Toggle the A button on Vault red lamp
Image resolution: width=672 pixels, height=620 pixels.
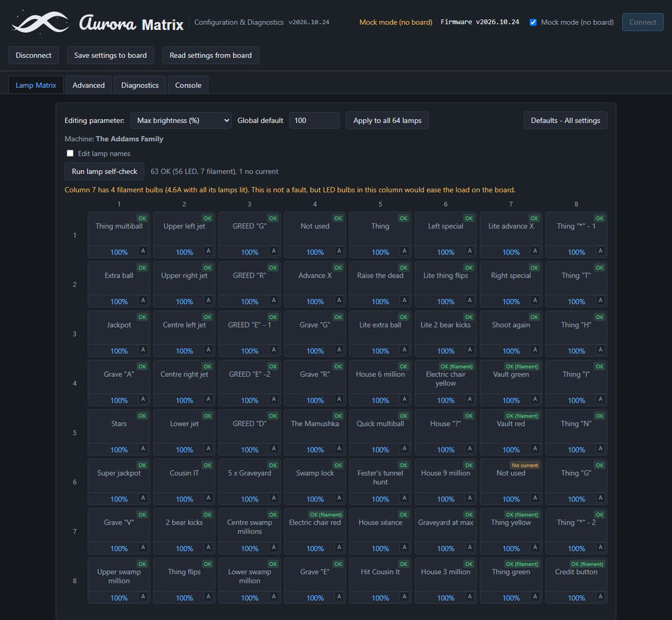pos(535,448)
